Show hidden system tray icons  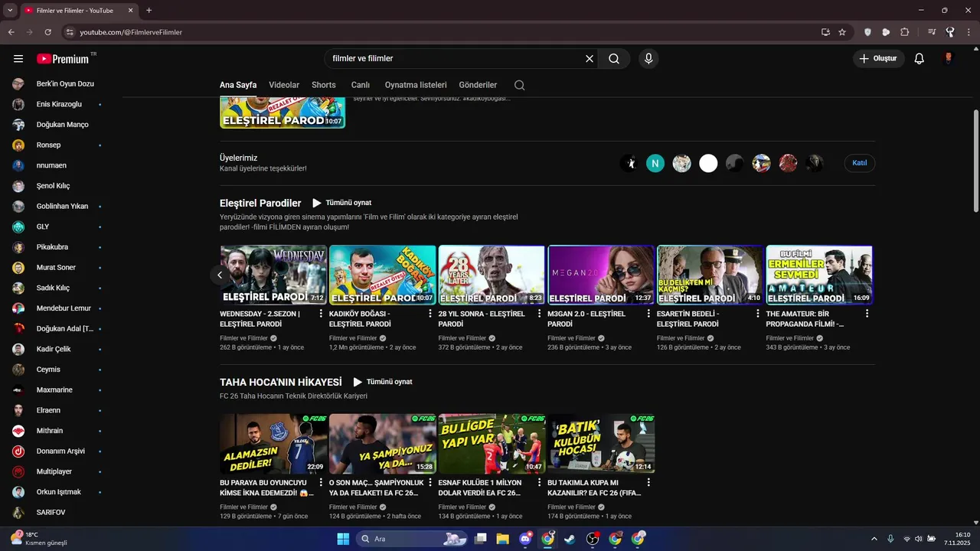(x=874, y=539)
